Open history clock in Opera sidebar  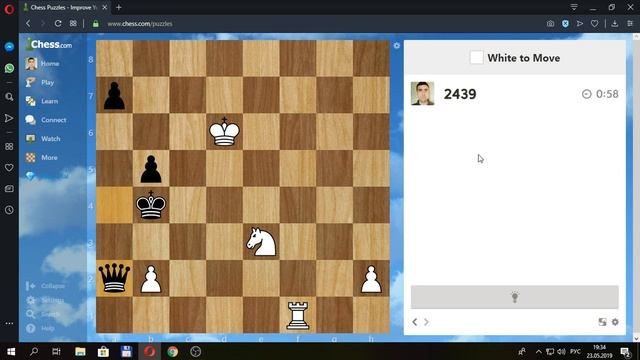point(9,210)
